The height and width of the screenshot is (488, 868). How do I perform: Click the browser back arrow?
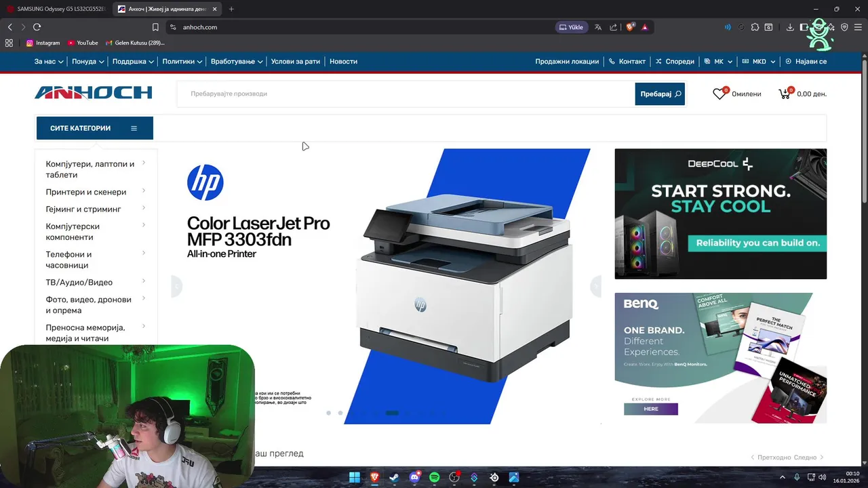10,27
